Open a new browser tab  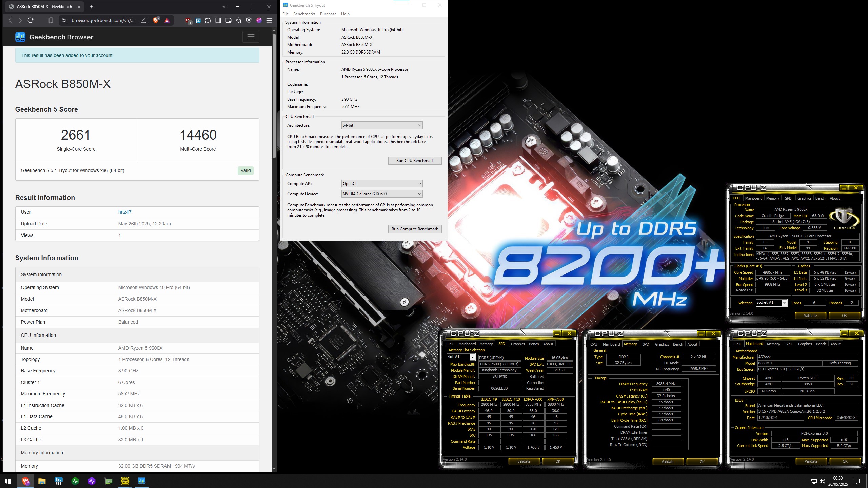pyautogui.click(x=92, y=7)
